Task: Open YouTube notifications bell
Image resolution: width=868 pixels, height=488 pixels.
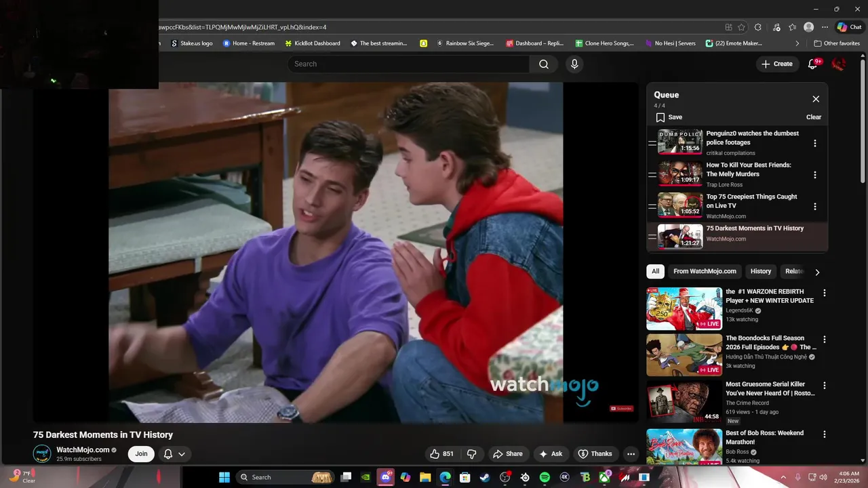Action: point(812,64)
